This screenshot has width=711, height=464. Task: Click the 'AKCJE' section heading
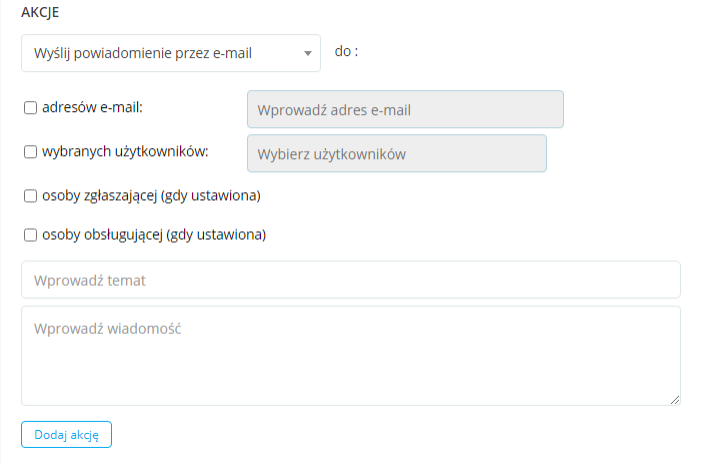[x=40, y=12]
